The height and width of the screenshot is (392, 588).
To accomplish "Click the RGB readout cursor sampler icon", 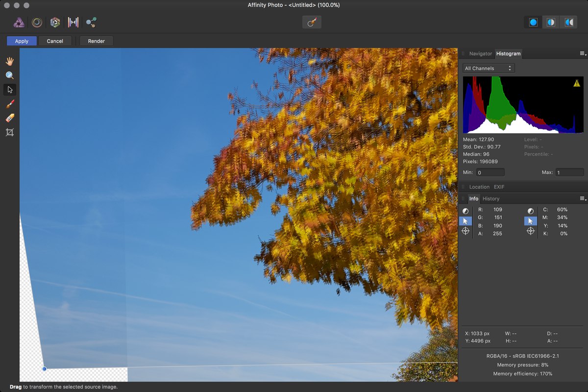I will 465,221.
